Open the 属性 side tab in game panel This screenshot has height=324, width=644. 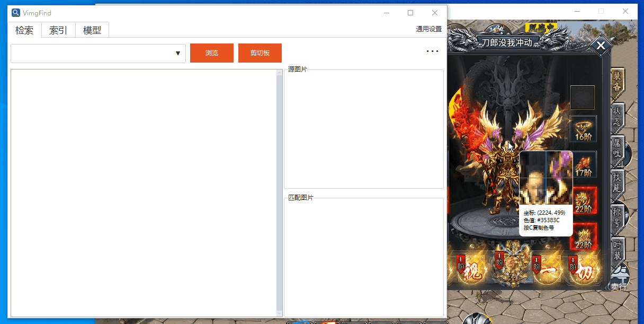tap(618, 151)
